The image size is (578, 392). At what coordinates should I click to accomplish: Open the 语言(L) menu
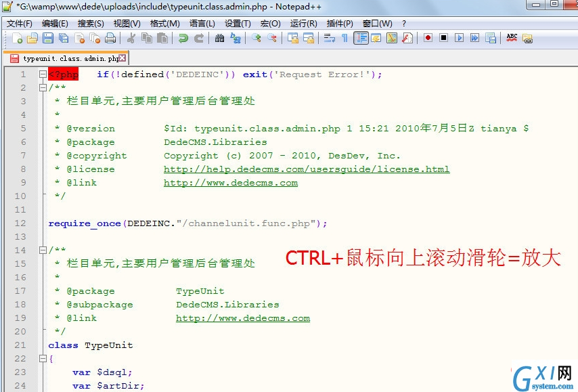pos(202,24)
